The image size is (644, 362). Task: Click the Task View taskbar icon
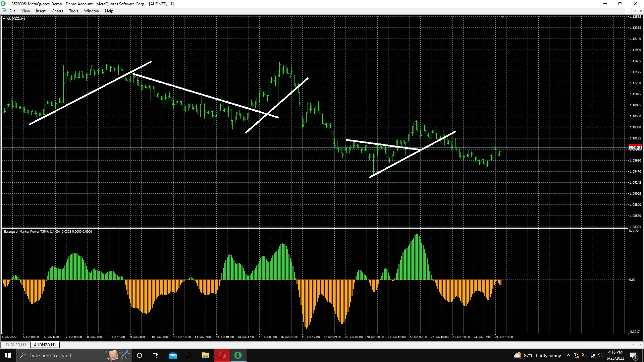pos(156,355)
